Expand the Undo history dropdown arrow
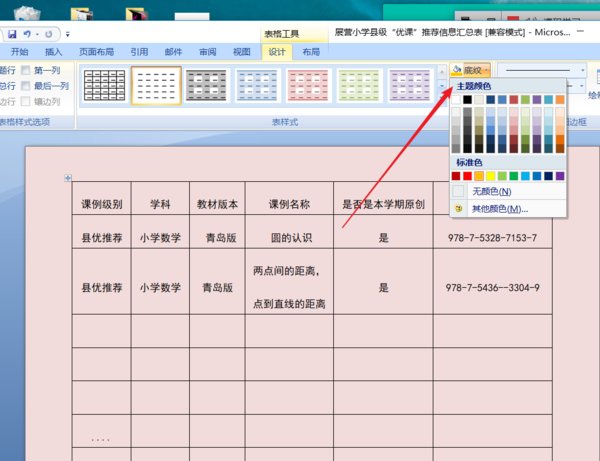Image resolution: width=600 pixels, height=461 pixels. 37,34
